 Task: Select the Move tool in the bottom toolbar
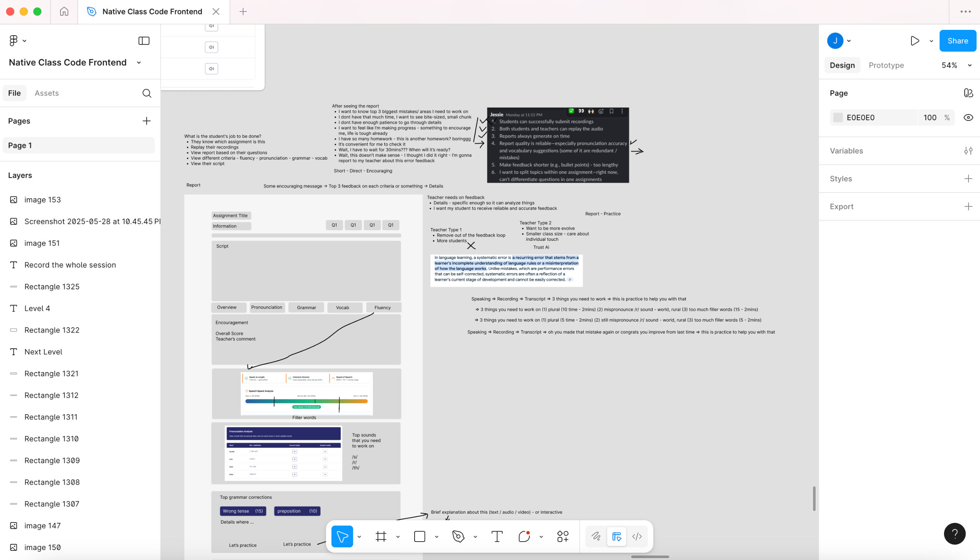point(342,536)
